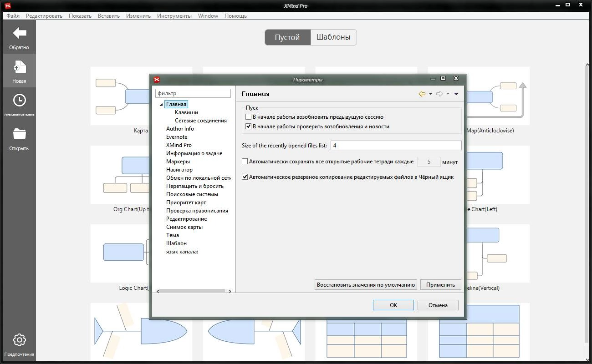Select XMind Pro in preferences tree
Screen dimensions: 592x364
(x=179, y=145)
